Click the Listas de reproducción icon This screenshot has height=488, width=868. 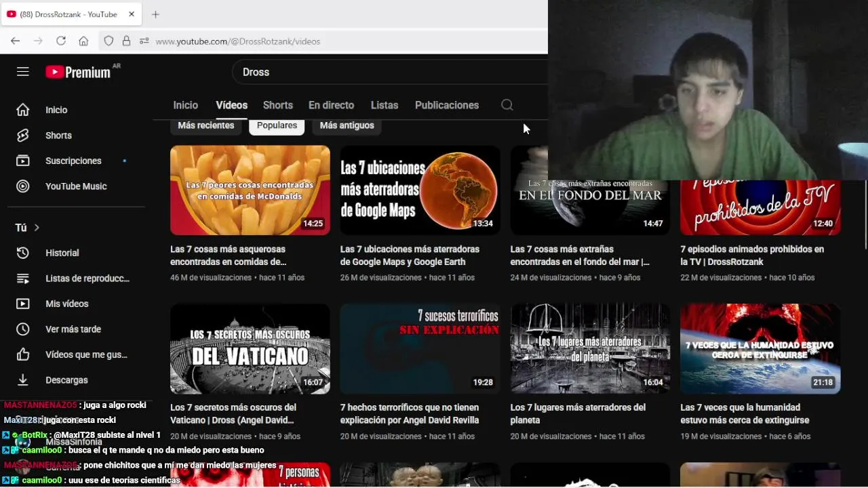pos(23,279)
